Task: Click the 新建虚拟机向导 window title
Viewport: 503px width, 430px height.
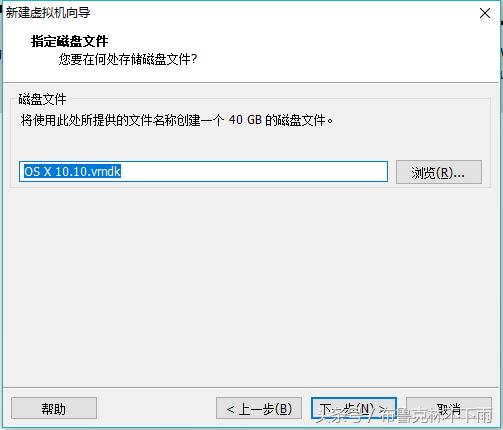Action: [48, 12]
